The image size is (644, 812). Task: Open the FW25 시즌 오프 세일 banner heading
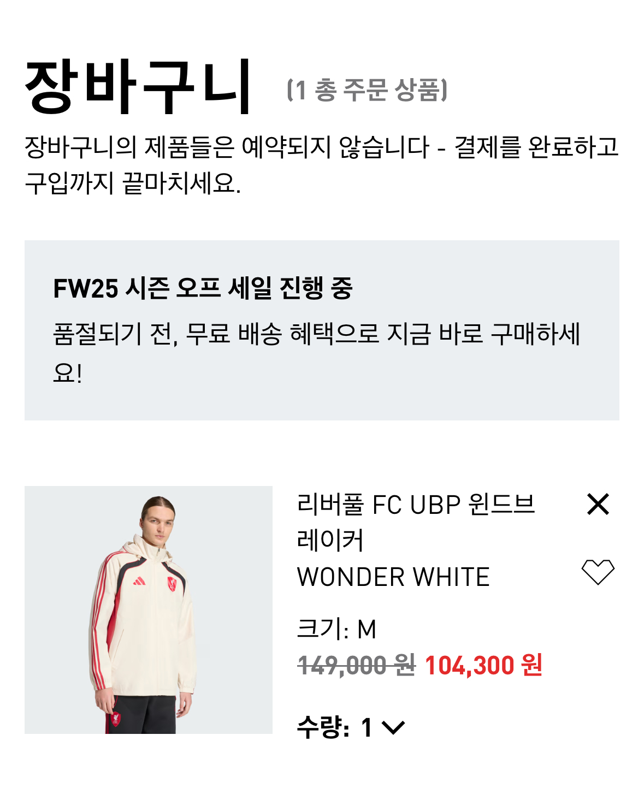203,288
